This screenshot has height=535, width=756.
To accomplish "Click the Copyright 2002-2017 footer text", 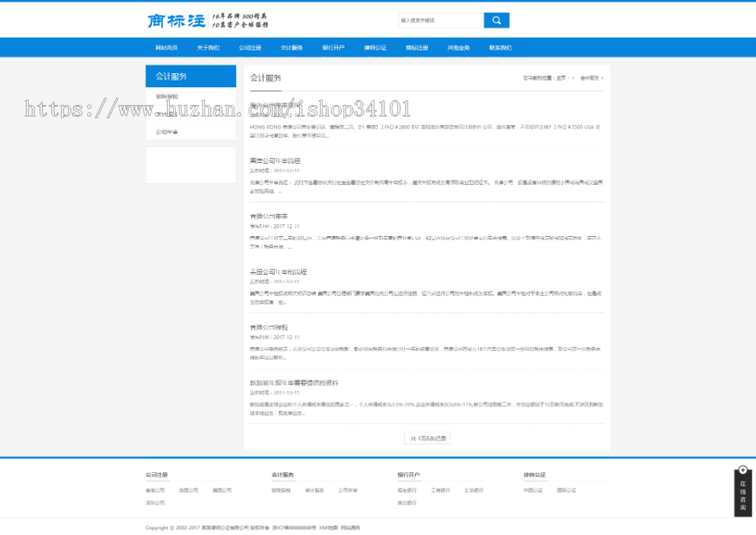I will [x=207, y=527].
